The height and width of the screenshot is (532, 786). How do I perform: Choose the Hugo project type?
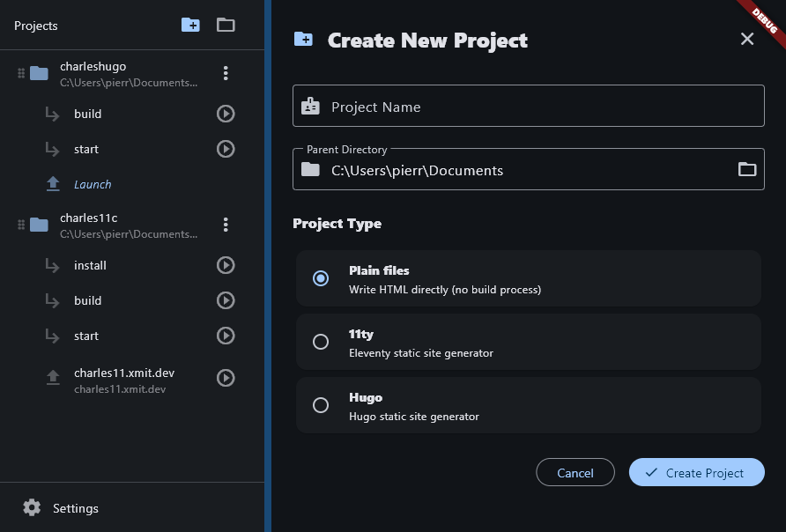point(321,405)
